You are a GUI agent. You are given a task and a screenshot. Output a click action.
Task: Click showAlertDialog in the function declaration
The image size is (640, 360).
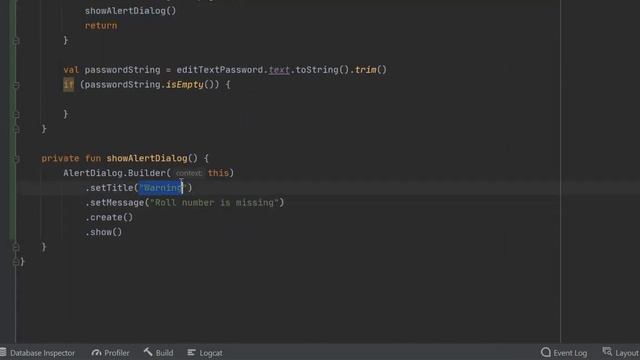[x=147, y=158]
